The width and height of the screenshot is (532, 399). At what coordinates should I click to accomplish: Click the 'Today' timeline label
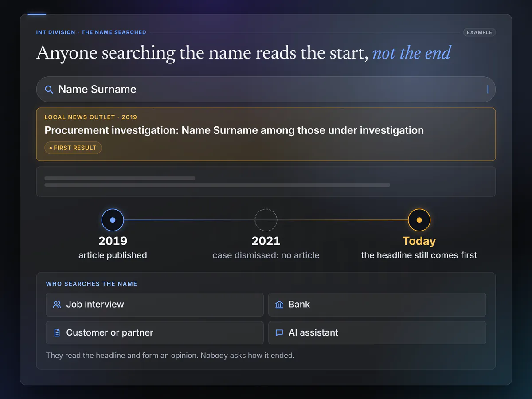coord(419,241)
